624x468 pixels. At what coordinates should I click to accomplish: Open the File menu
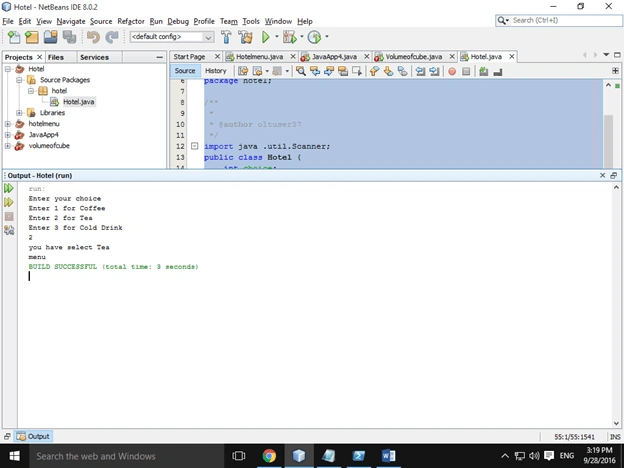(x=8, y=21)
